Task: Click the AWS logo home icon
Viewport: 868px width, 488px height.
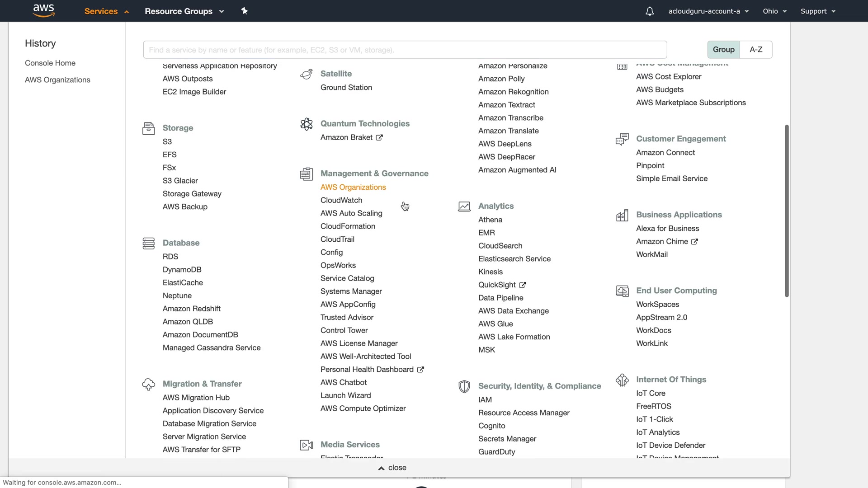Action: coord(43,10)
